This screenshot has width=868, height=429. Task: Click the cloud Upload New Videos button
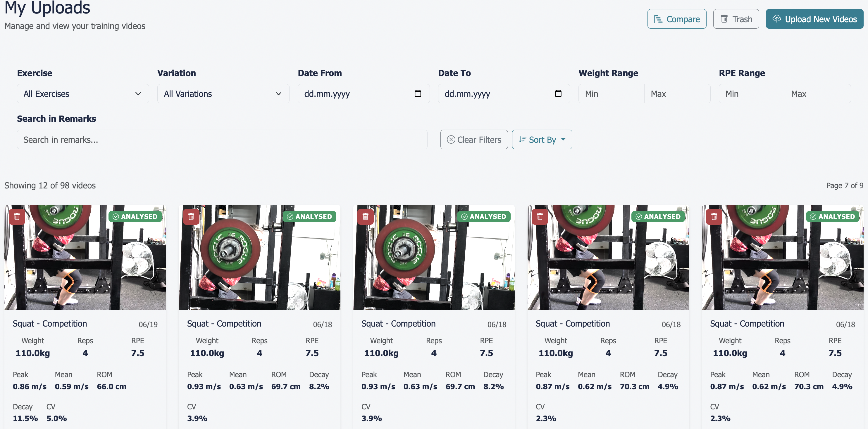point(814,19)
